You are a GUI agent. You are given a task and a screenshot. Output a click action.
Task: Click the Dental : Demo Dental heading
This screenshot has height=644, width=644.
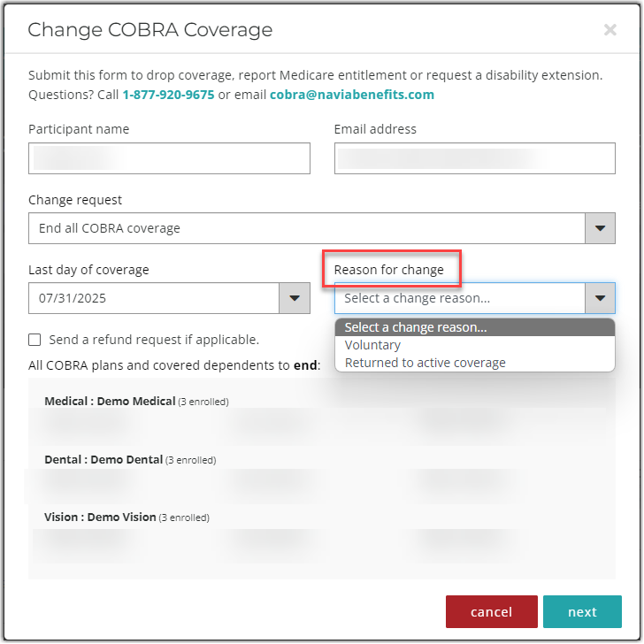pos(103,459)
